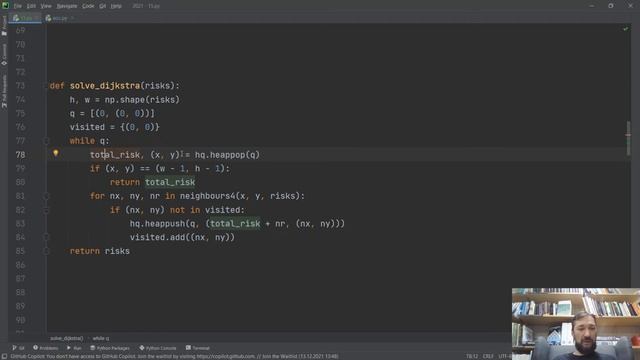Viewport: 640px width, 360px height.
Task: Open the Run tool window
Action: 74,348
